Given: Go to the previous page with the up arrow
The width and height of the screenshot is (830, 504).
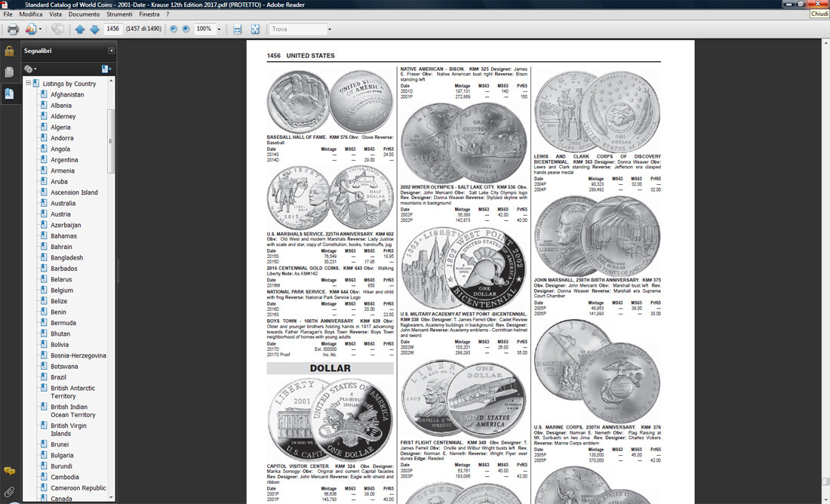Looking at the screenshot, I should (79, 29).
